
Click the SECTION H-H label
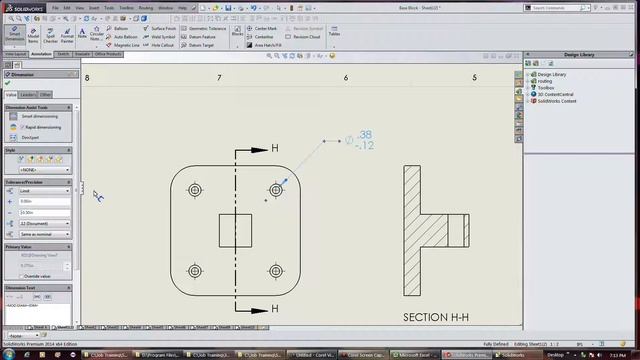click(x=436, y=317)
